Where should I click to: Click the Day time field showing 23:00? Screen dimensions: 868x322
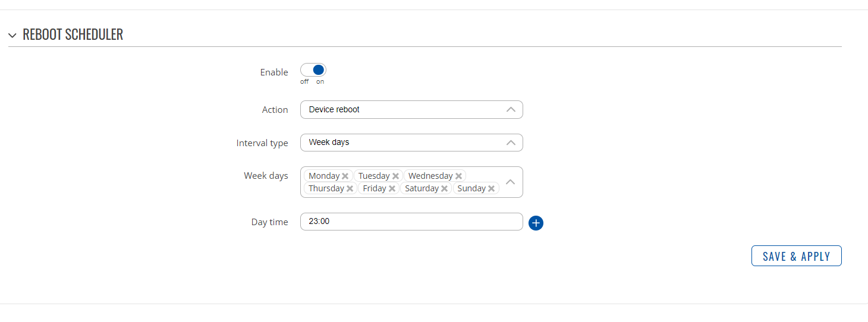click(411, 222)
